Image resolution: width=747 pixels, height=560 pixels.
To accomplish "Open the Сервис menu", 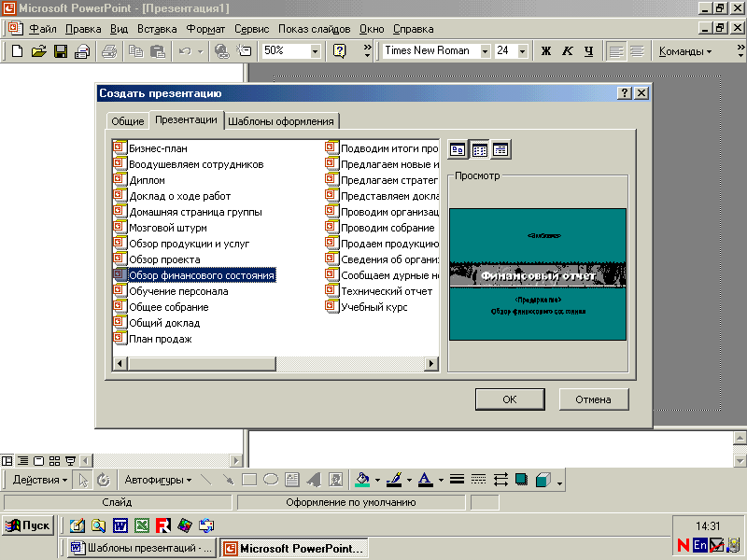I will pyautogui.click(x=251, y=29).
